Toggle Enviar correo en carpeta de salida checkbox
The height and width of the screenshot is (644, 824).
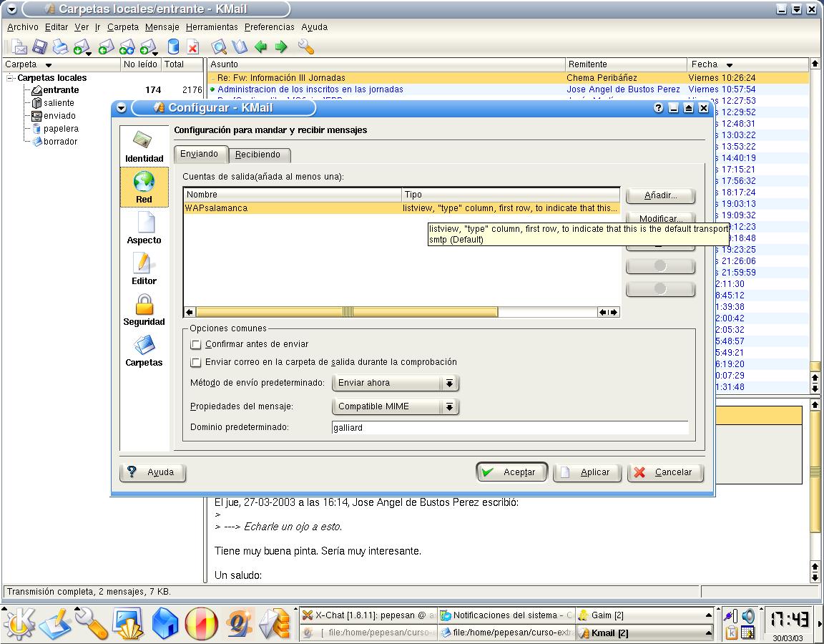pyautogui.click(x=196, y=362)
